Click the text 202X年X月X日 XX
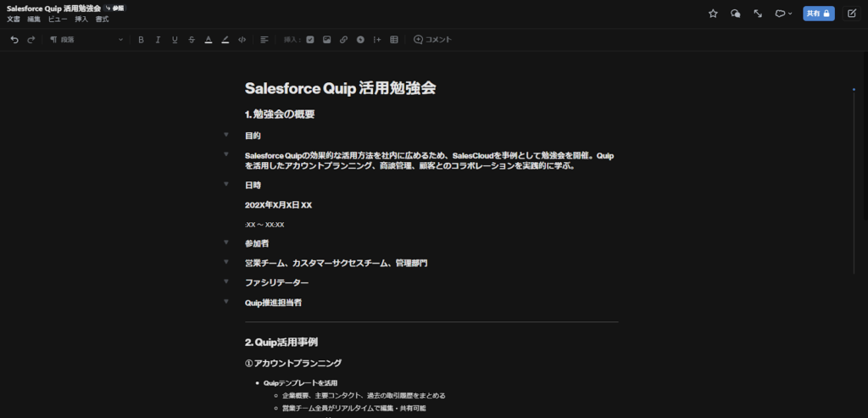 click(278, 205)
